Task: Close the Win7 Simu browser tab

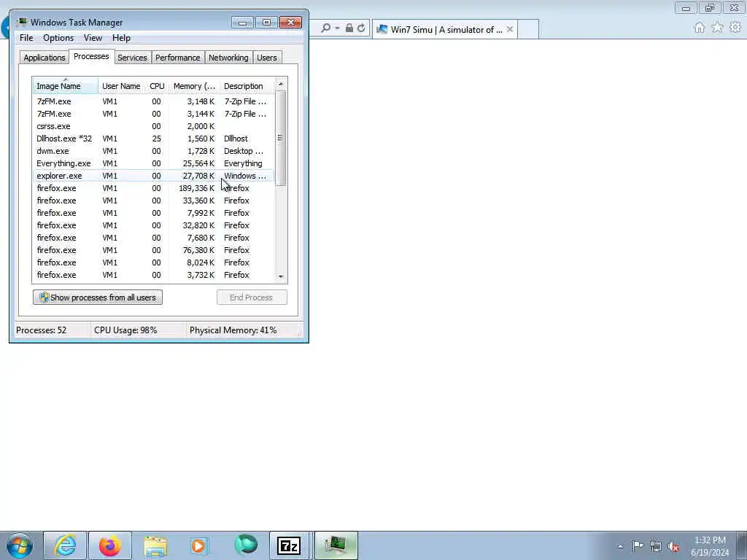Action: tap(510, 29)
